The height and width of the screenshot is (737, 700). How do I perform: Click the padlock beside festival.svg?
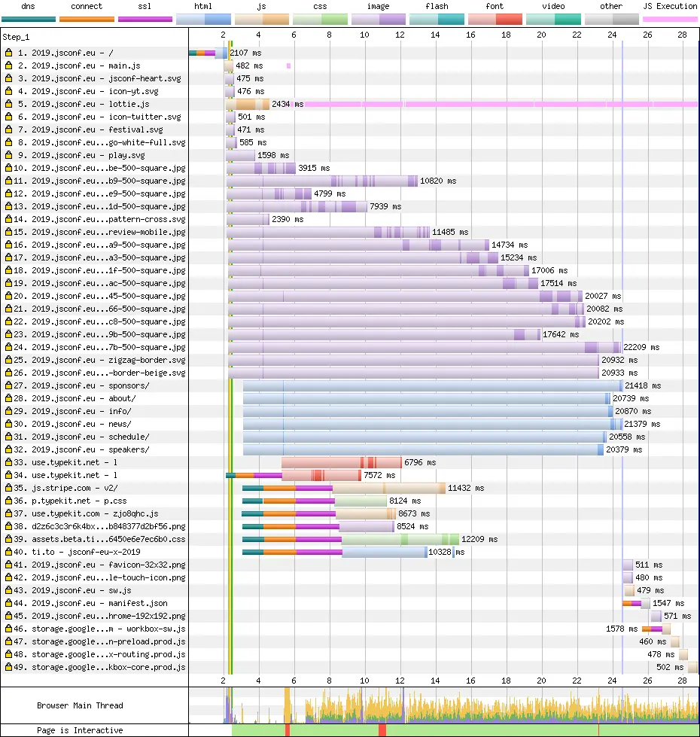[x=7, y=129]
